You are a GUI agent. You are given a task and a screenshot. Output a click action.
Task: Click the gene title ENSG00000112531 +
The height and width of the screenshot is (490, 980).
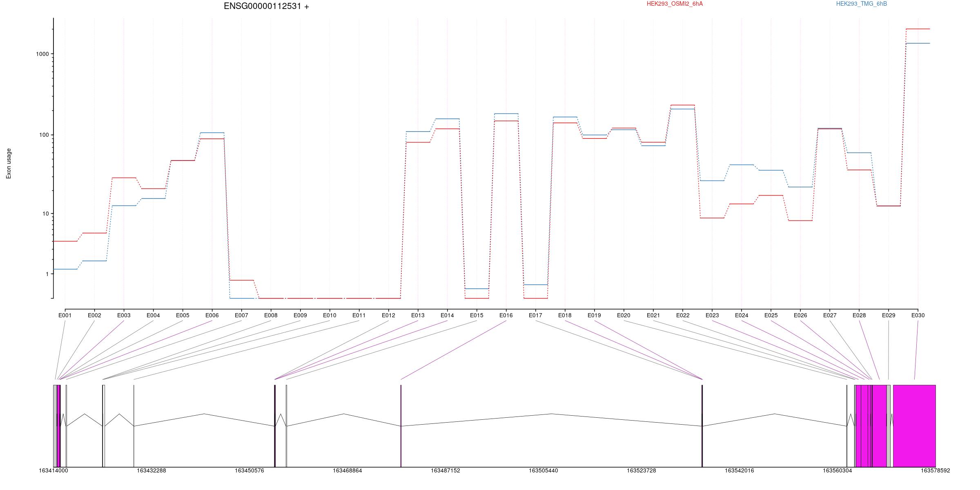pos(266,6)
